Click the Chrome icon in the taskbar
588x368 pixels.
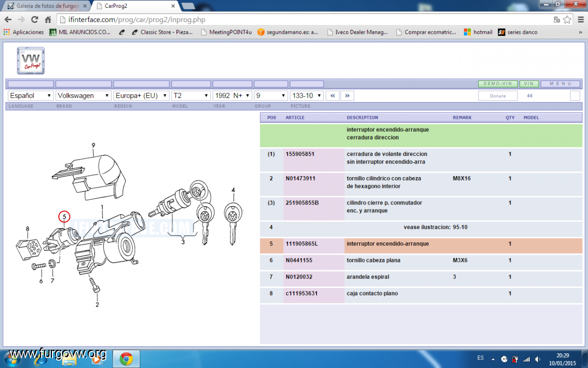[126, 359]
